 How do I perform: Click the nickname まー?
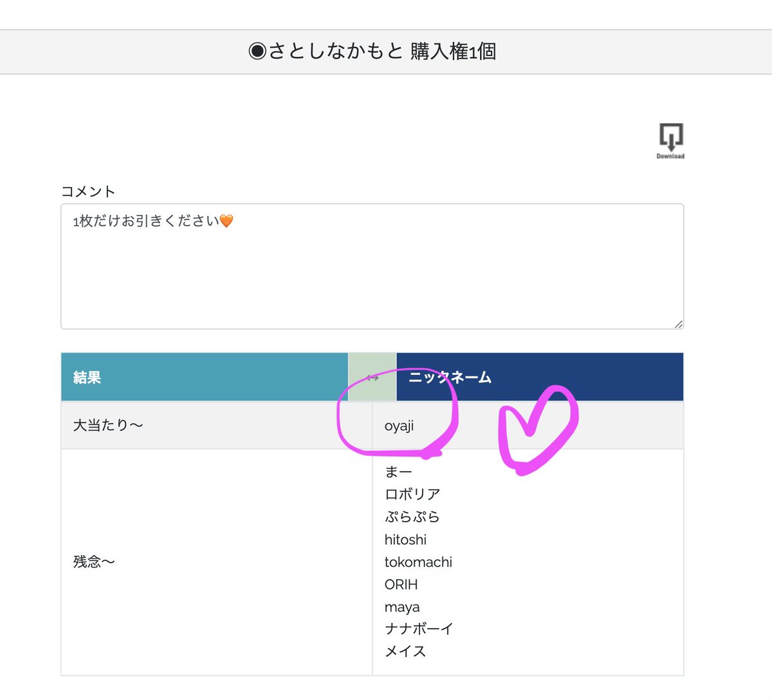(398, 472)
